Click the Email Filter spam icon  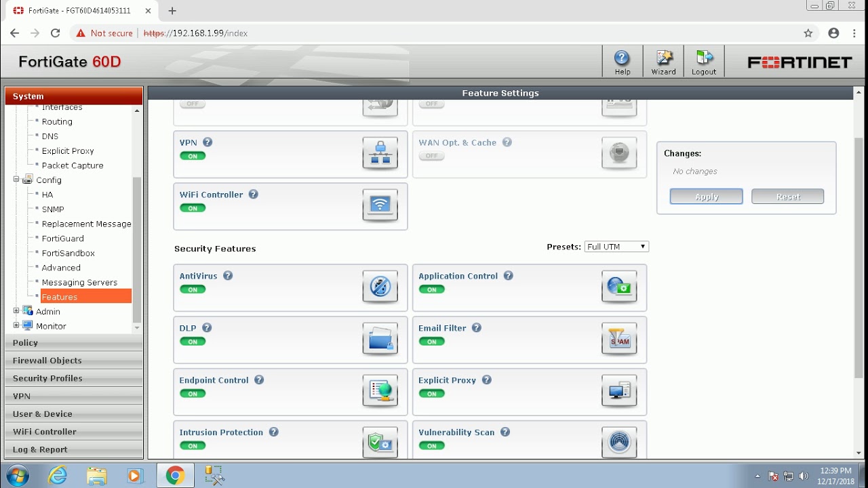[x=619, y=339]
